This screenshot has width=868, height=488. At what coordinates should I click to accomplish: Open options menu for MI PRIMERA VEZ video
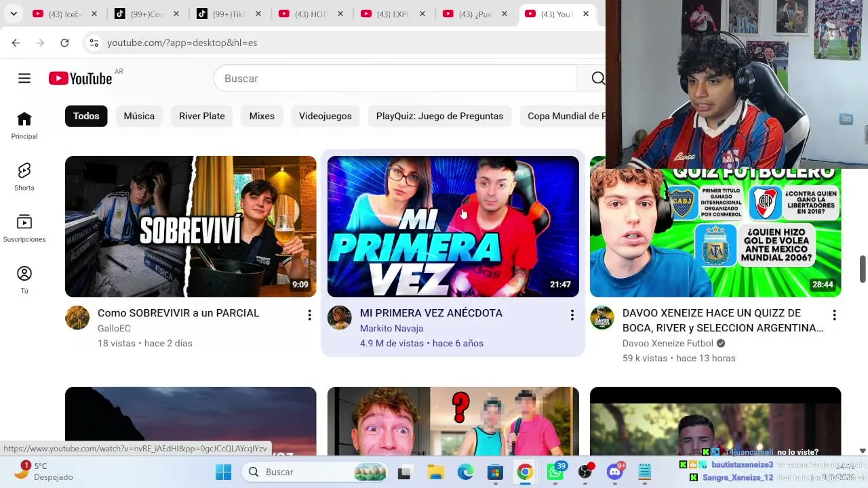tap(572, 315)
